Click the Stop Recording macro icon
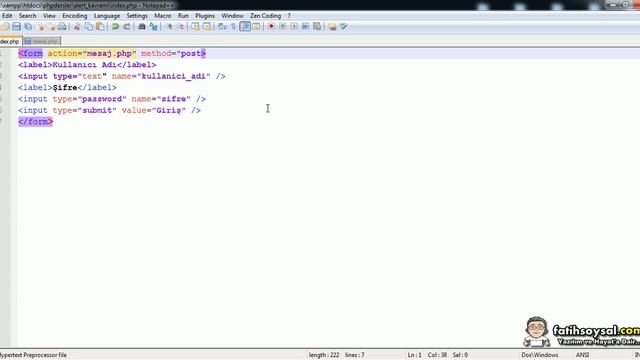Image resolution: width=640 pixels, height=360 pixels. [282, 27]
